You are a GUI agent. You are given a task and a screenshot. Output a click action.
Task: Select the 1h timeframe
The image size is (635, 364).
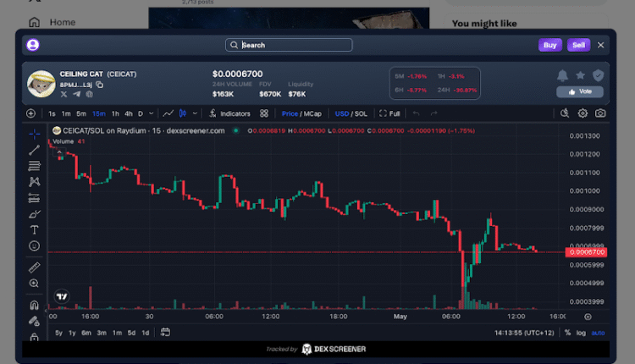tap(115, 113)
